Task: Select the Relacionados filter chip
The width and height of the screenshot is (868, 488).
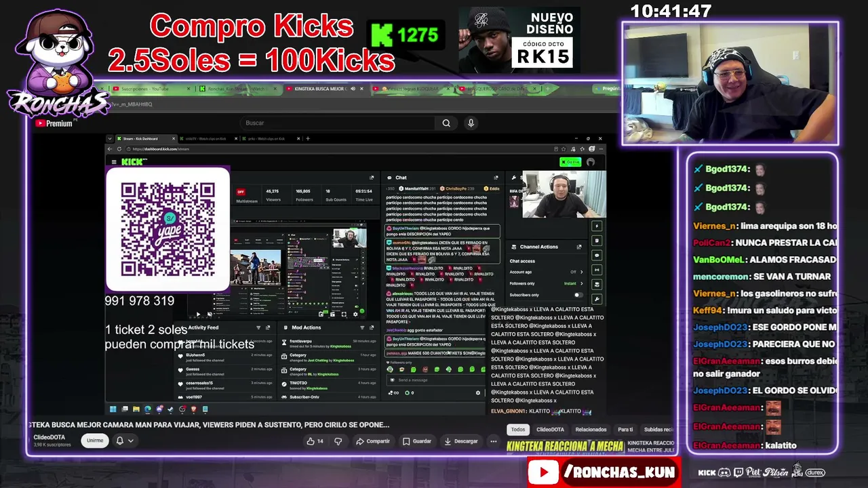Action: pyautogui.click(x=591, y=429)
